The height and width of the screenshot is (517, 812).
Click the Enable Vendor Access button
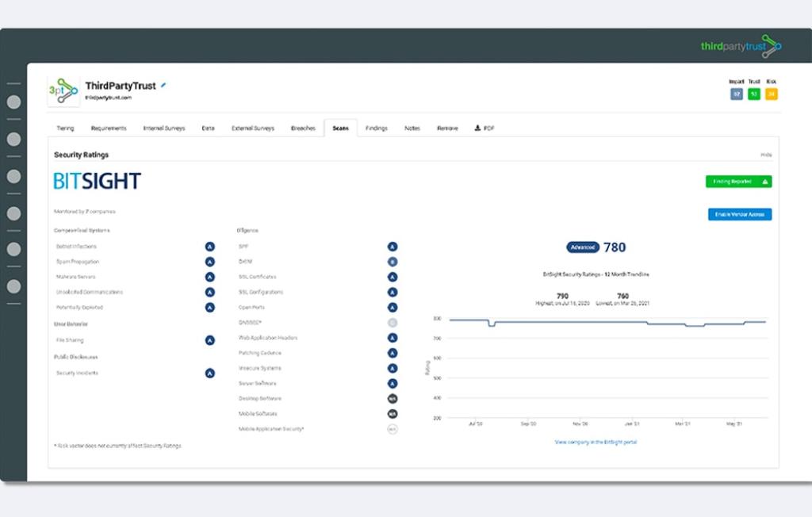(x=739, y=213)
